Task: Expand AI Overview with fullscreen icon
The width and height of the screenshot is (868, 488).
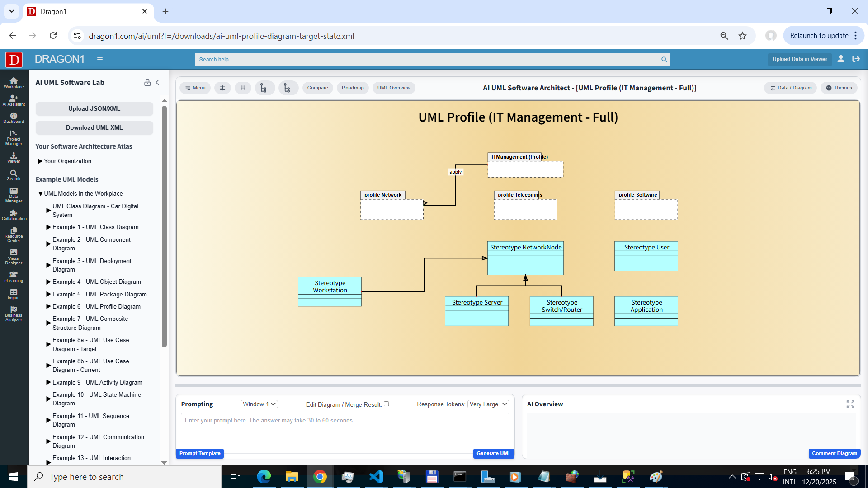Action: coord(850,404)
